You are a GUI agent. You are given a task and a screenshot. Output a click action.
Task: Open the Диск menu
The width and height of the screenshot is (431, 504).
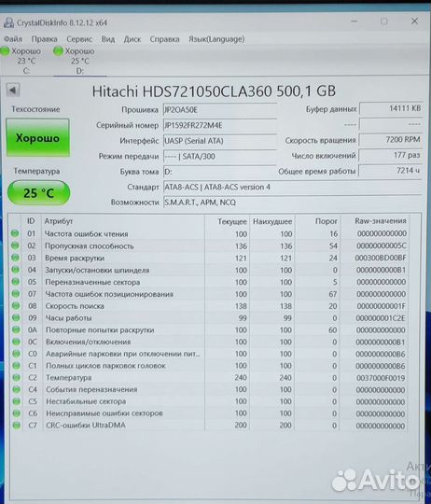(x=132, y=39)
